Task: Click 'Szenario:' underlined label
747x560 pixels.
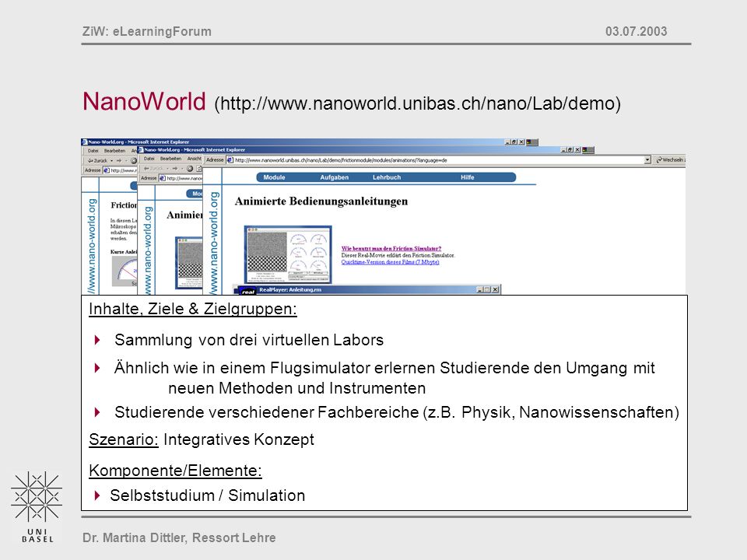Action: [x=124, y=439]
